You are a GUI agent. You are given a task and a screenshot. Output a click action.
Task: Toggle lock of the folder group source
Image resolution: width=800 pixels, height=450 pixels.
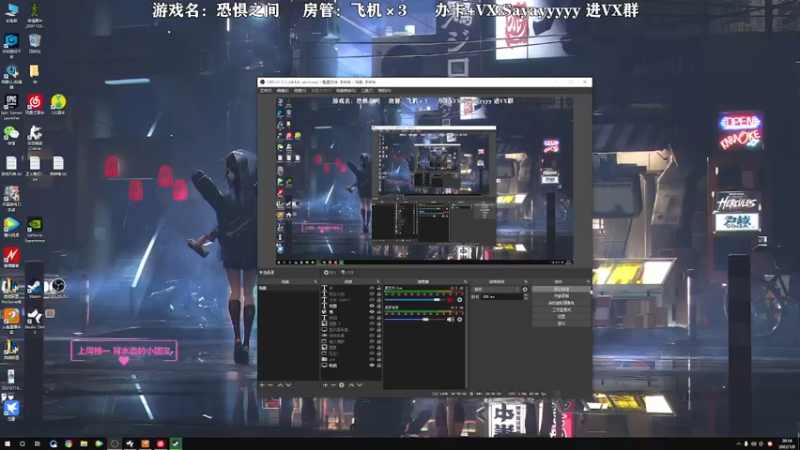(379, 359)
